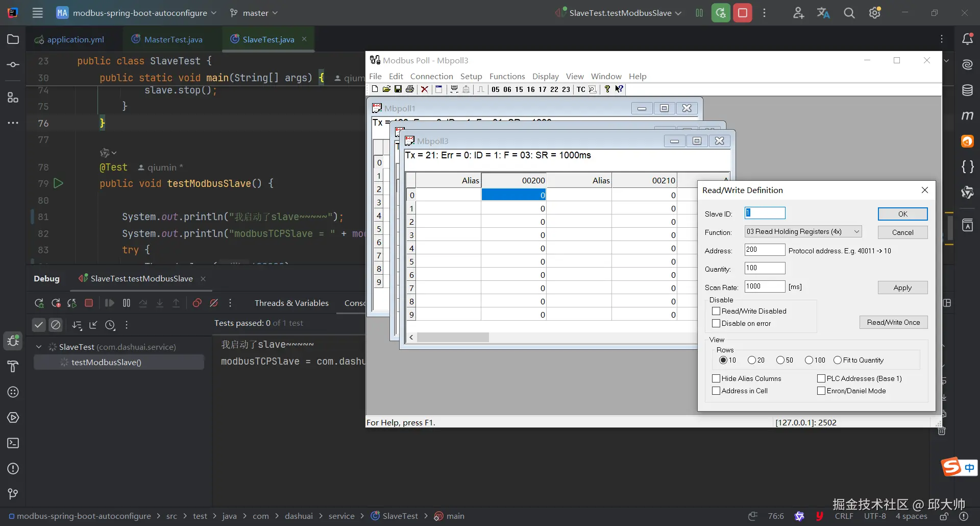This screenshot has width=980, height=526.
Task: Click the run gutter icon beside testModbusSlave
Action: (x=59, y=183)
